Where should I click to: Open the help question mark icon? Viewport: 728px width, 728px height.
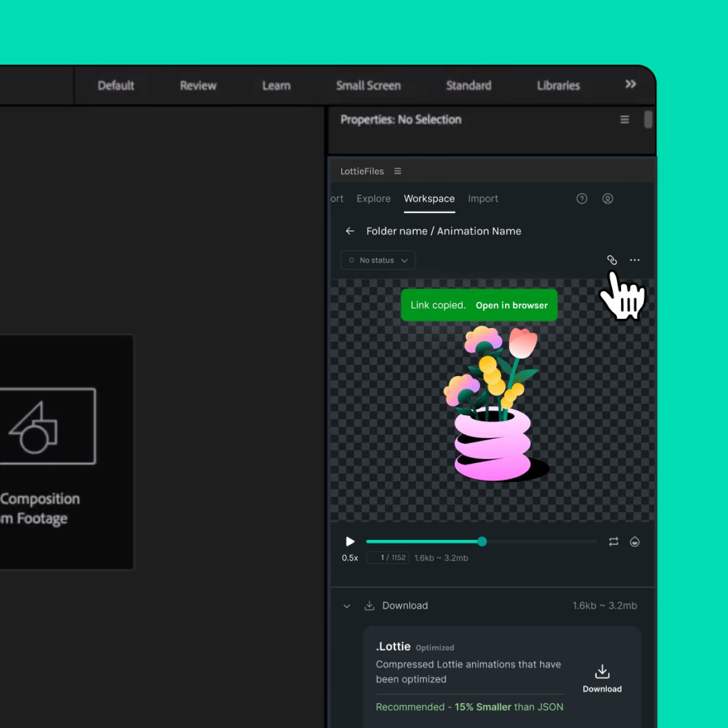582,199
